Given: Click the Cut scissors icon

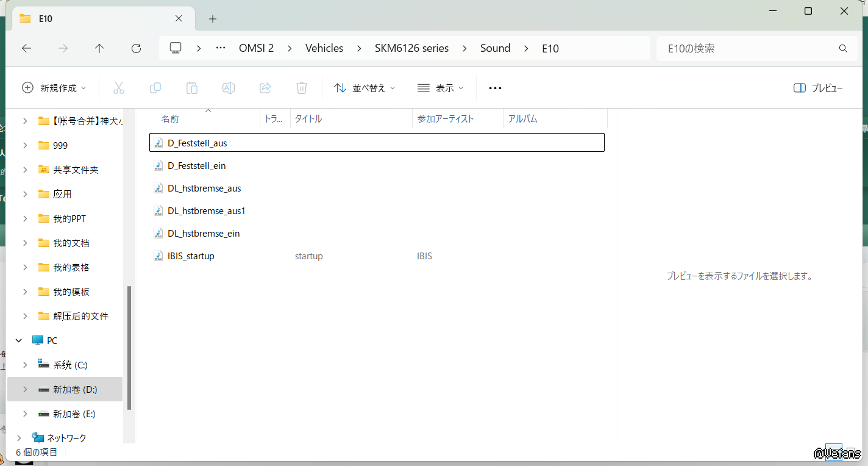Looking at the screenshot, I should (119, 88).
